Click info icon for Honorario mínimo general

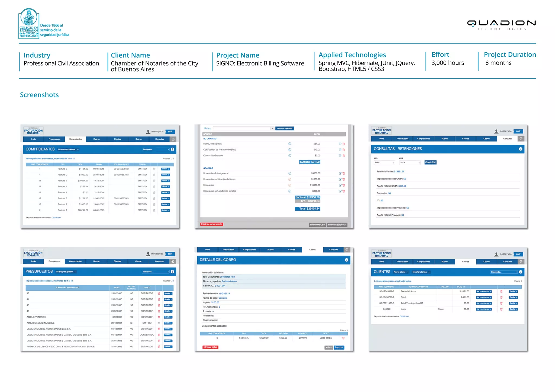290,173
